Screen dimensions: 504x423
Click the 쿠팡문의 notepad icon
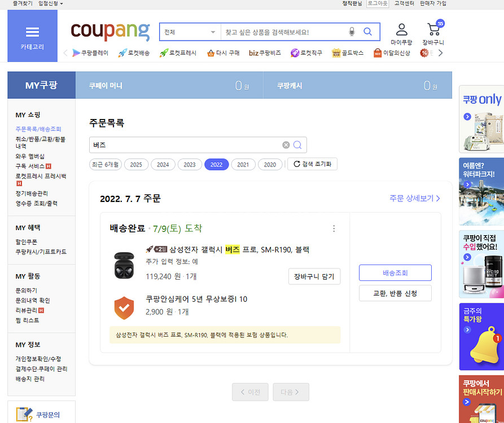pos(24,415)
